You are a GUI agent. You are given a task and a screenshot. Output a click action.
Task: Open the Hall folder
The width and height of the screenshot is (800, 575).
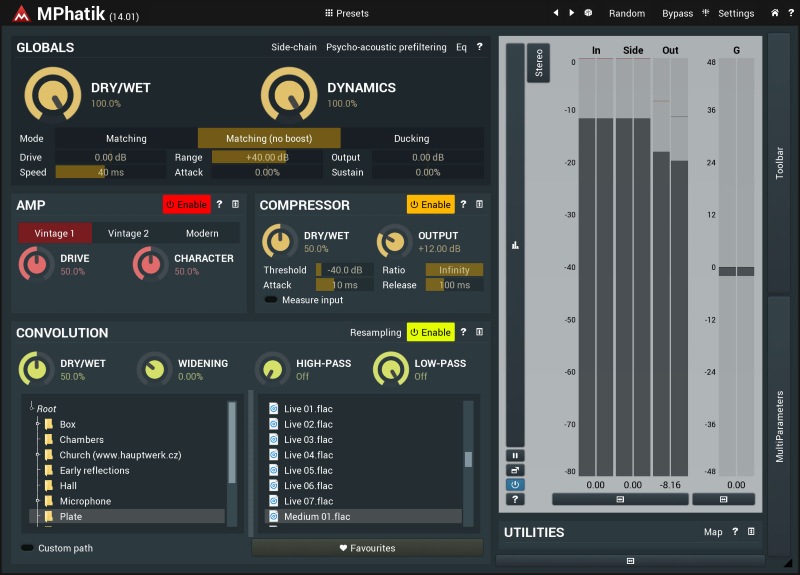tap(68, 486)
